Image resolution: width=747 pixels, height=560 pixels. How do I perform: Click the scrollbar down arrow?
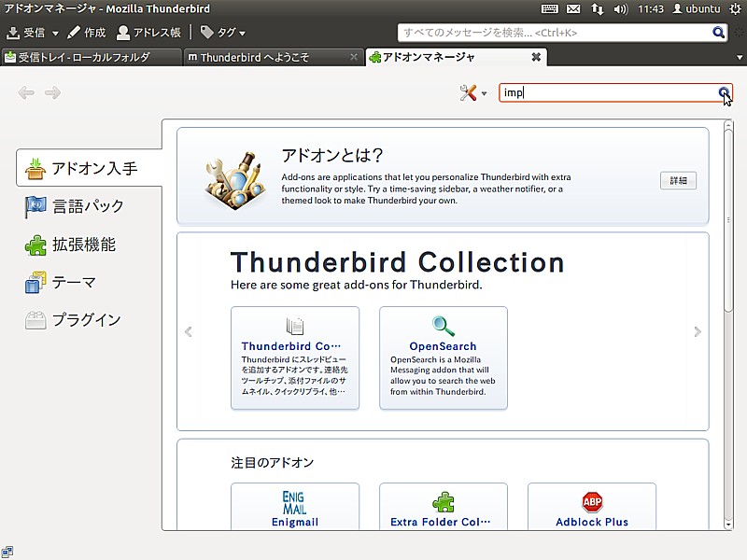(728, 525)
